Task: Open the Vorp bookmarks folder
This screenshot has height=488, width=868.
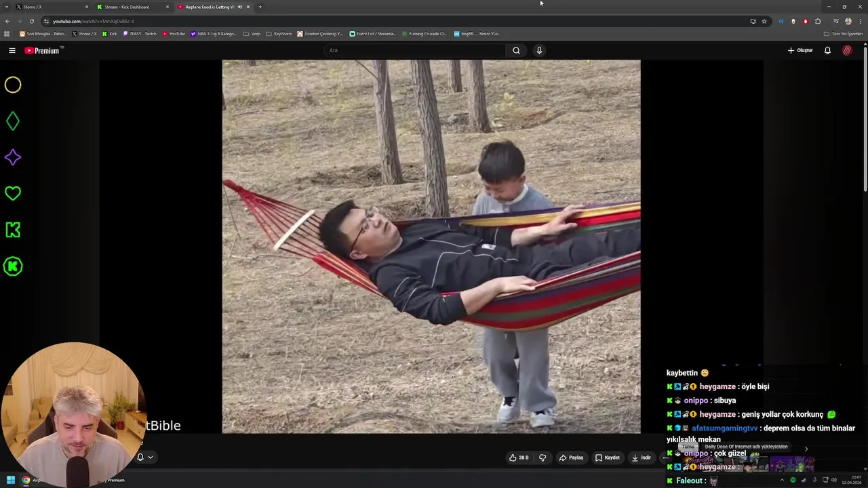Action: (x=252, y=33)
